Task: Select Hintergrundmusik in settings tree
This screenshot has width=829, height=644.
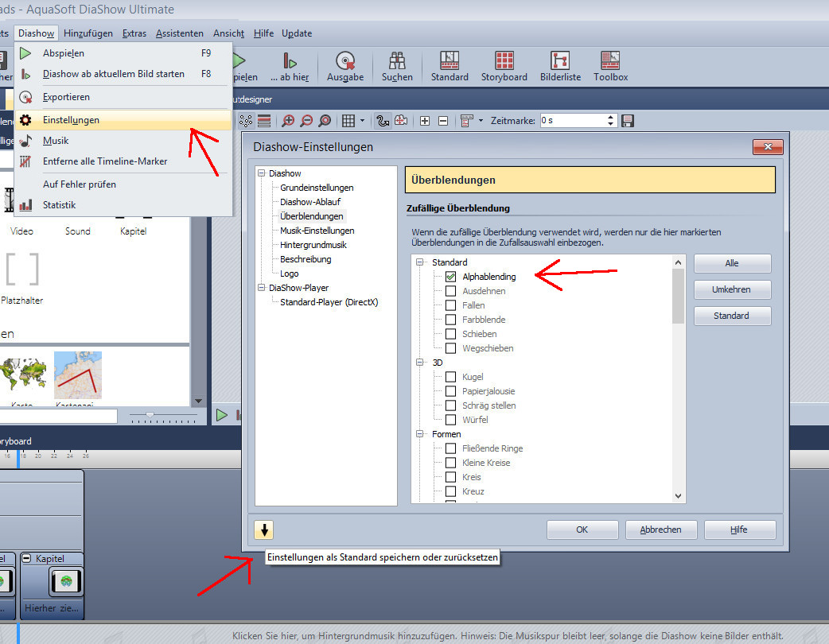Action: pos(313,245)
